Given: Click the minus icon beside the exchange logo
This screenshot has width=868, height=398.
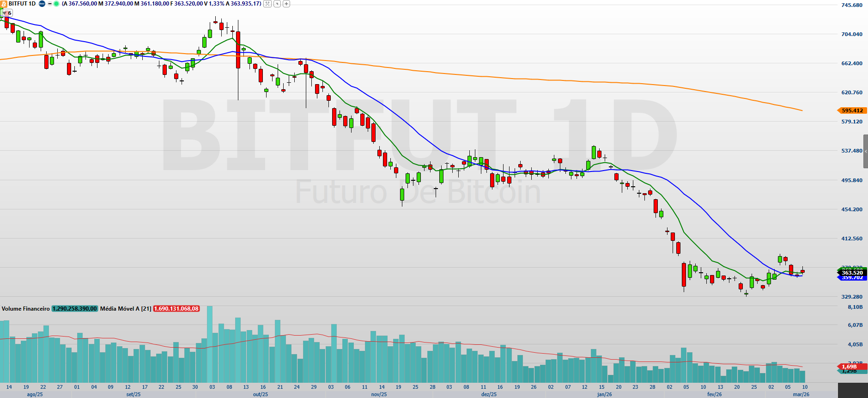Looking at the screenshot, I should (50, 4).
